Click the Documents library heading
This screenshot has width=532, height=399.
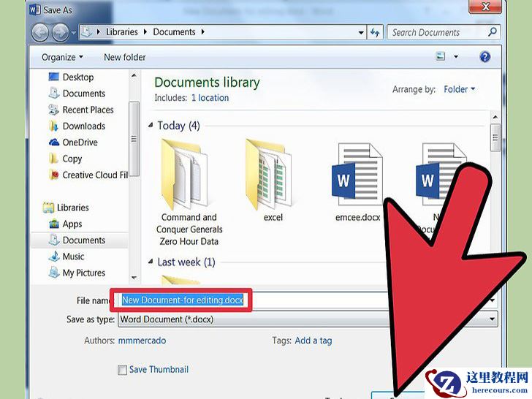(x=207, y=83)
